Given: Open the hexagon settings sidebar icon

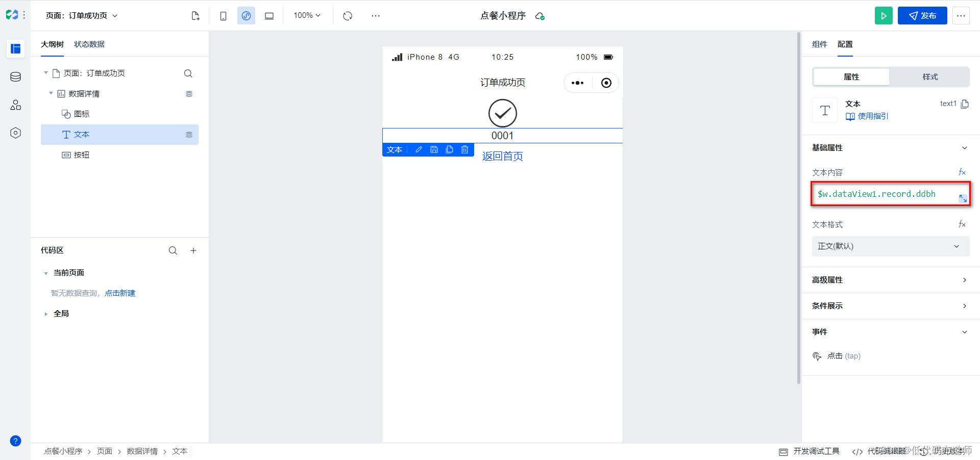Looking at the screenshot, I should (x=15, y=133).
